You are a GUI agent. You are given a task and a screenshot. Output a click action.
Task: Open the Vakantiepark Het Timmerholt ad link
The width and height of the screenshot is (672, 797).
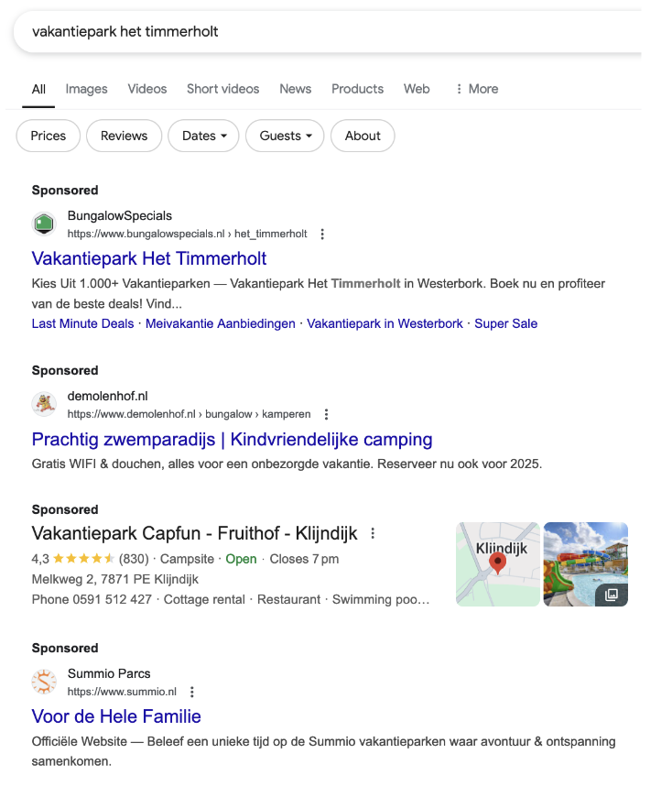click(x=149, y=258)
